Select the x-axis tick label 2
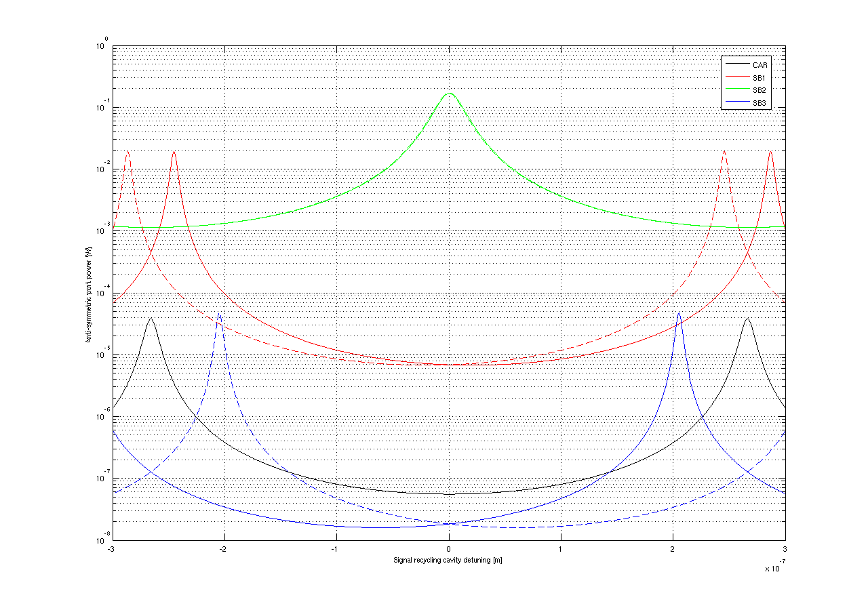Image resolution: width=868 pixels, height=608 pixels. pyautogui.click(x=673, y=549)
